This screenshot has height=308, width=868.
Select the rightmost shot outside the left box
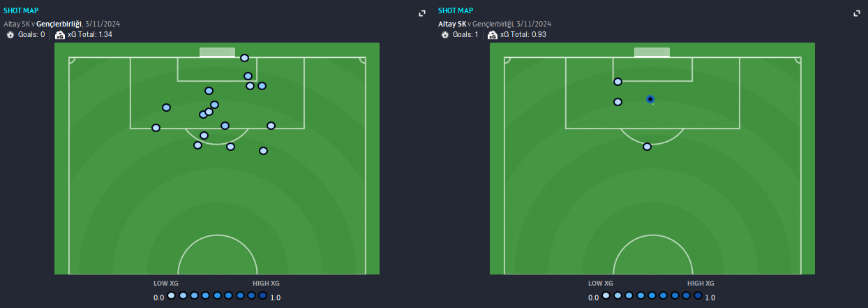click(263, 151)
